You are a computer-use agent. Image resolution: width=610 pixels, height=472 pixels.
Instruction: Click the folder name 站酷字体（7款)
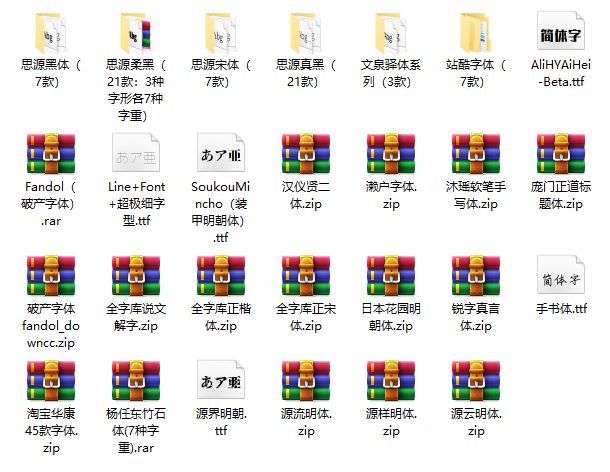(x=476, y=73)
